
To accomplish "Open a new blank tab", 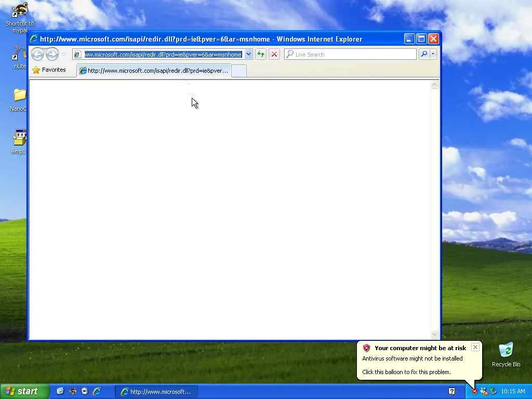I will coord(239,71).
